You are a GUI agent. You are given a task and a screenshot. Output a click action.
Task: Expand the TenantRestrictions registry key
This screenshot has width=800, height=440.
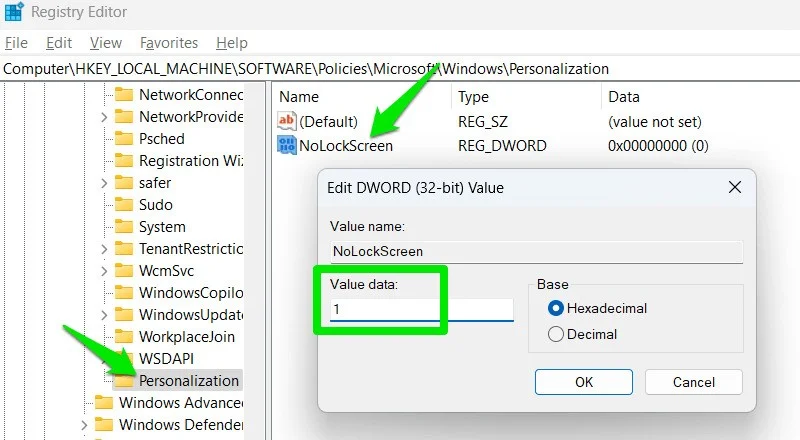[x=104, y=249]
